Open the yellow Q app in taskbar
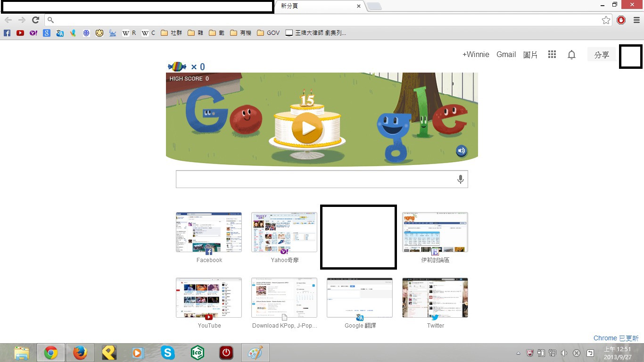The height and width of the screenshot is (362, 644). 109,353
